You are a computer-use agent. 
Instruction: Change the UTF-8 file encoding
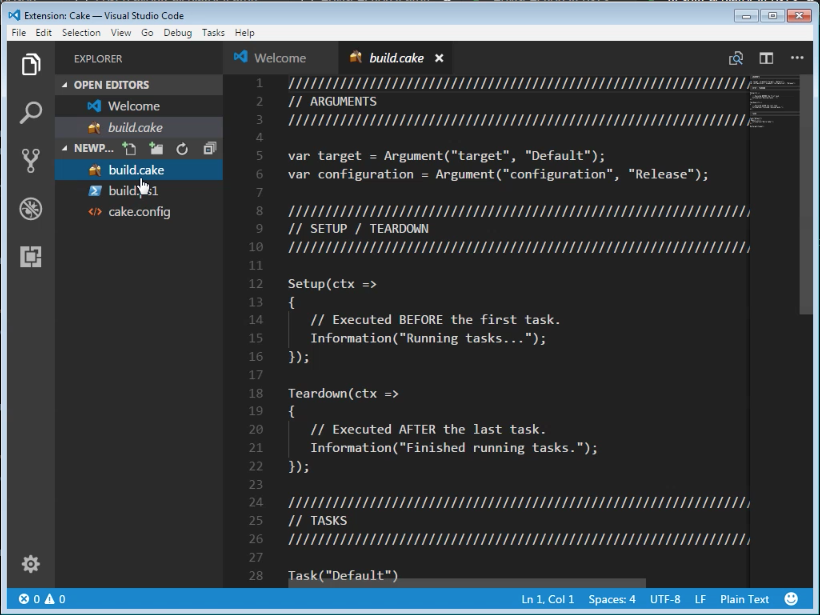[x=665, y=599]
